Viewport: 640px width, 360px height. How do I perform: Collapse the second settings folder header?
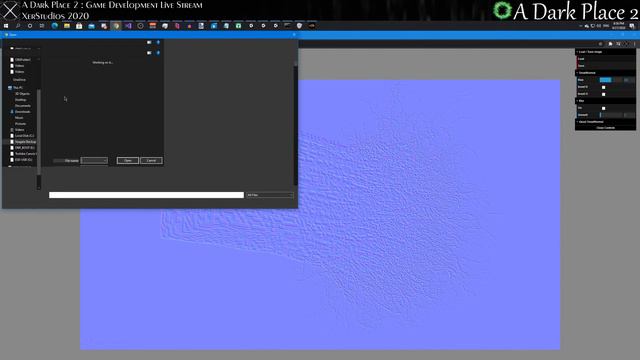[x=605, y=73]
